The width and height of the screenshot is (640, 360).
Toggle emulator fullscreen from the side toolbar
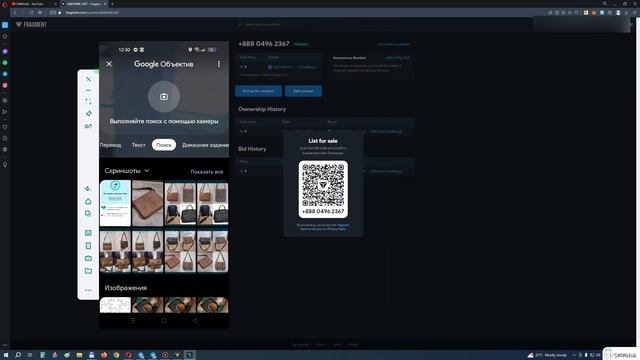coord(88,102)
